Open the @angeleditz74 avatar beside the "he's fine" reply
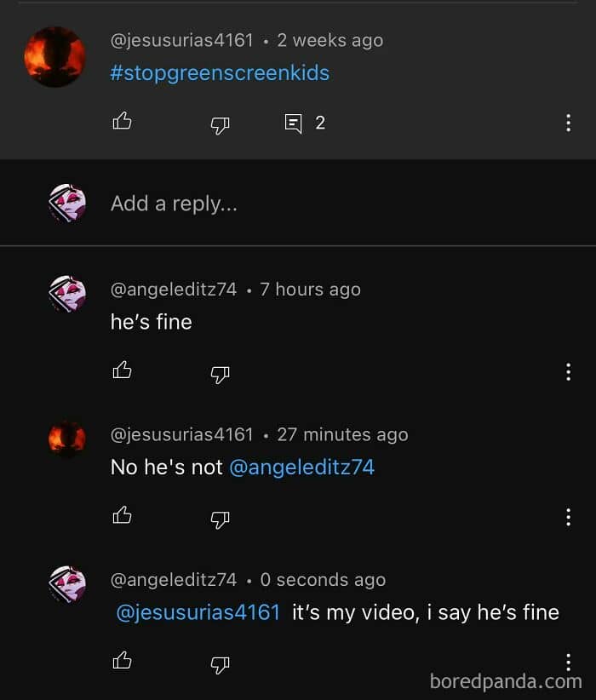 [67, 293]
